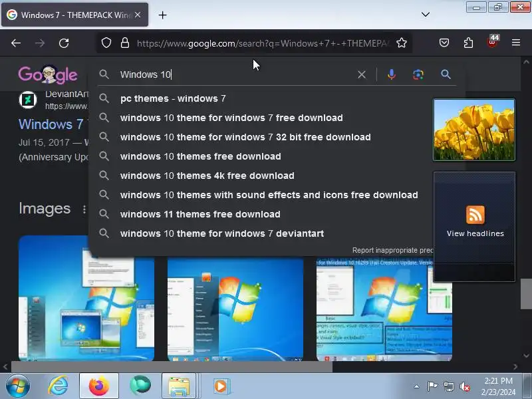The height and width of the screenshot is (399, 532).
Task: Click the horizontal scrollbar thumb
Action: 172,367
